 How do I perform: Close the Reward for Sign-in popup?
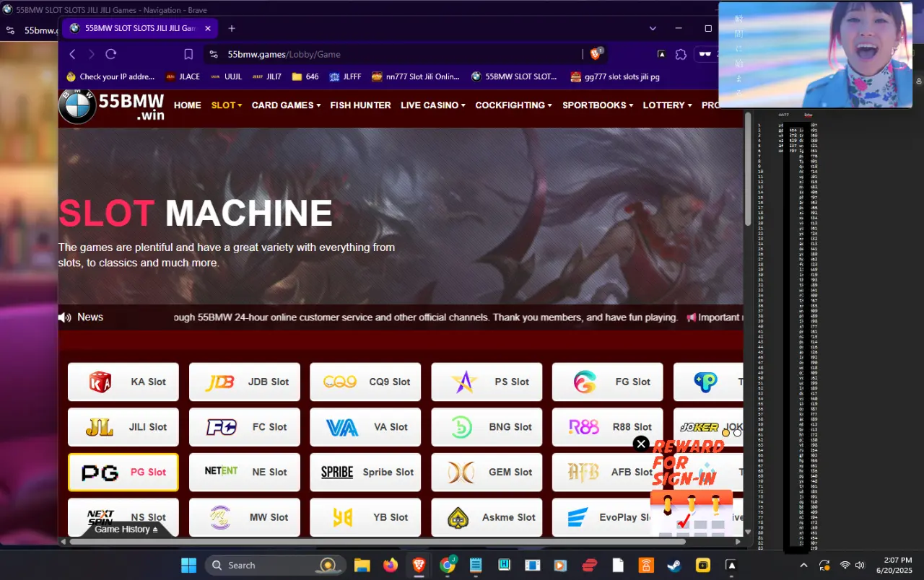coord(641,444)
